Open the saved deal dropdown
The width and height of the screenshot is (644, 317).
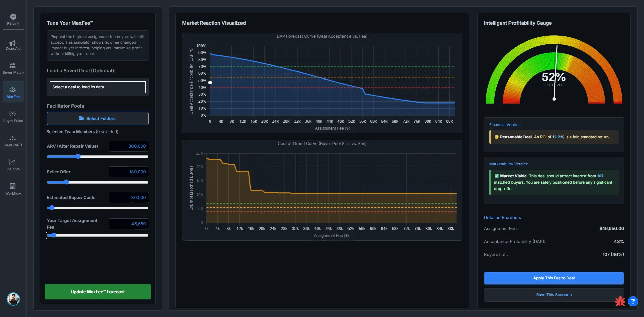point(97,87)
